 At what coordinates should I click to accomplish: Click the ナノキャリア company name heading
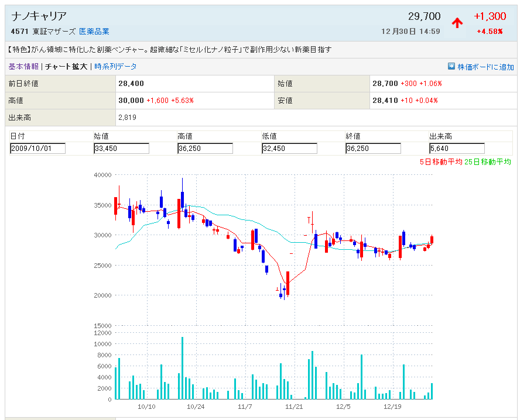pyautogui.click(x=39, y=16)
